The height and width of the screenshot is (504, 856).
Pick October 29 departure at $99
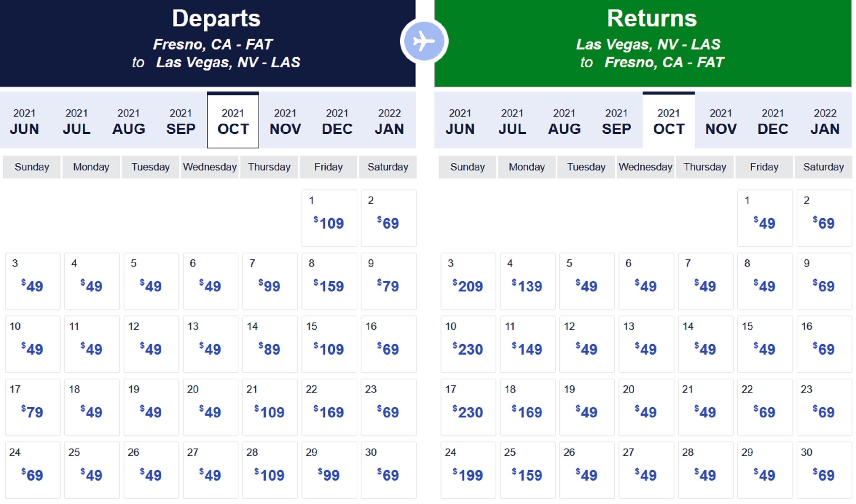click(x=329, y=470)
